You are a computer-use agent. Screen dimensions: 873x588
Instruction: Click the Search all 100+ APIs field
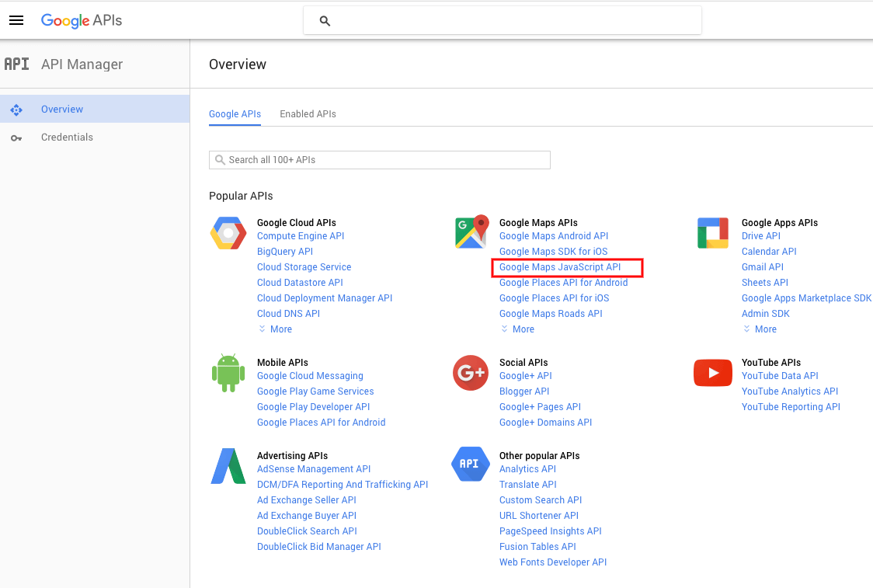[x=379, y=159]
